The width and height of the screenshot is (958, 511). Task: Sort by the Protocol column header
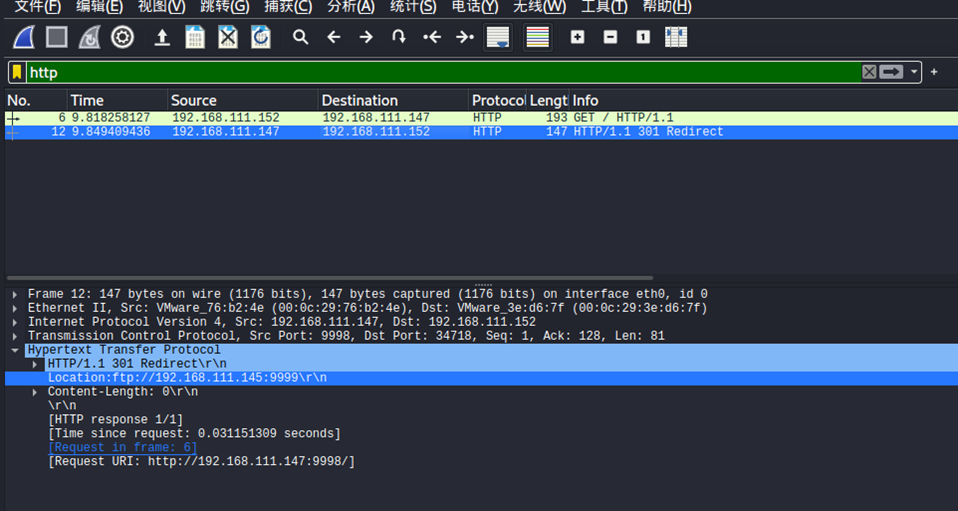pyautogui.click(x=498, y=100)
